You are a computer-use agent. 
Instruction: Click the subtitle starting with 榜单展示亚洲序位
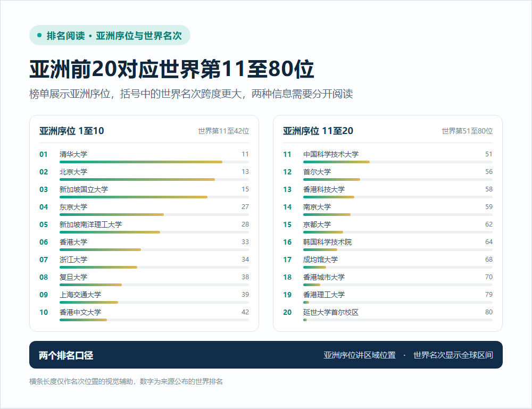tap(191, 94)
